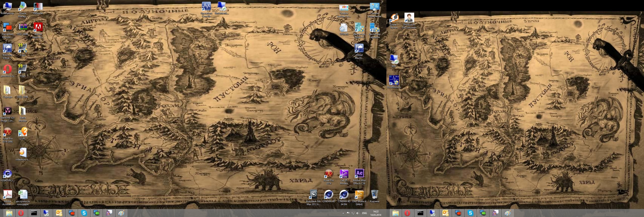Open the Диспетчер серверов shortcut
Viewport: 644px width, 217px height.
coord(374,31)
